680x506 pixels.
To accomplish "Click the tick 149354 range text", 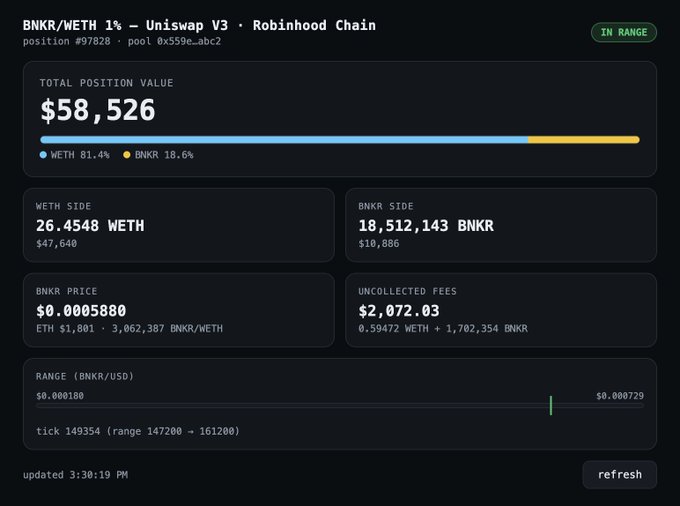I will click(137, 431).
